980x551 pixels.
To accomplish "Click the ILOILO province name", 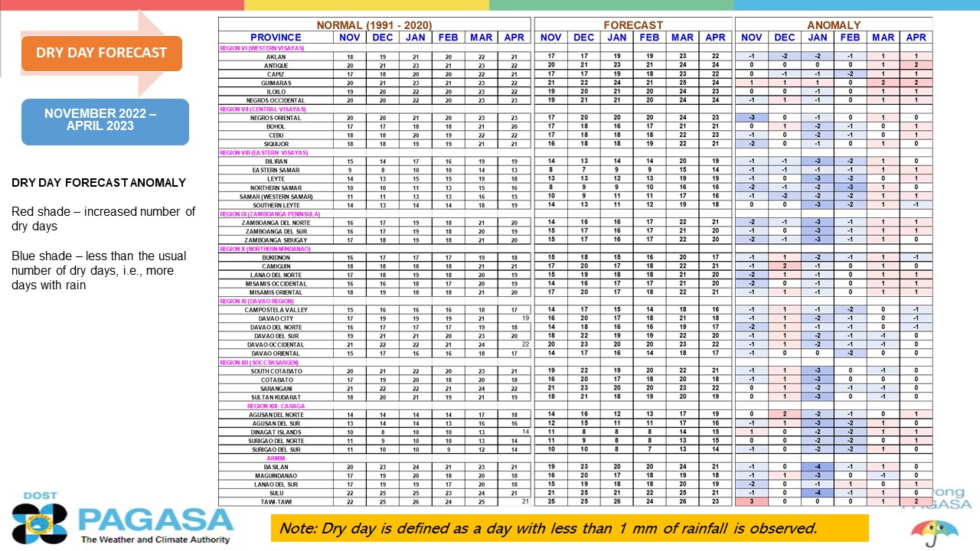I will click(x=276, y=91).
